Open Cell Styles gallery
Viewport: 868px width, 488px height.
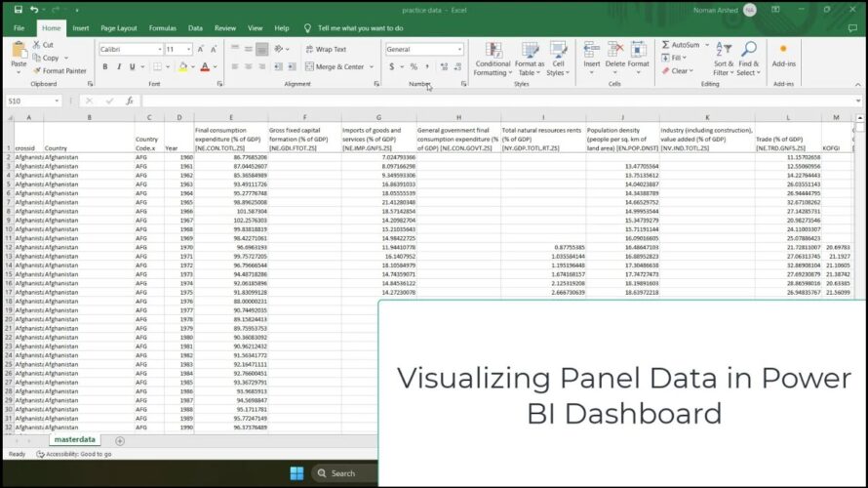pos(558,59)
